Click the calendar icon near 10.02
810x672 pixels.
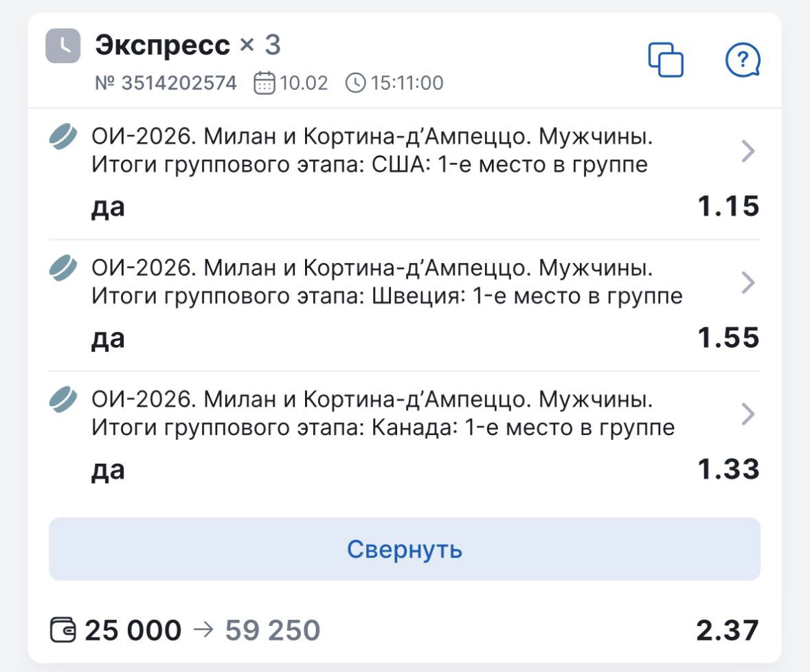point(265,84)
